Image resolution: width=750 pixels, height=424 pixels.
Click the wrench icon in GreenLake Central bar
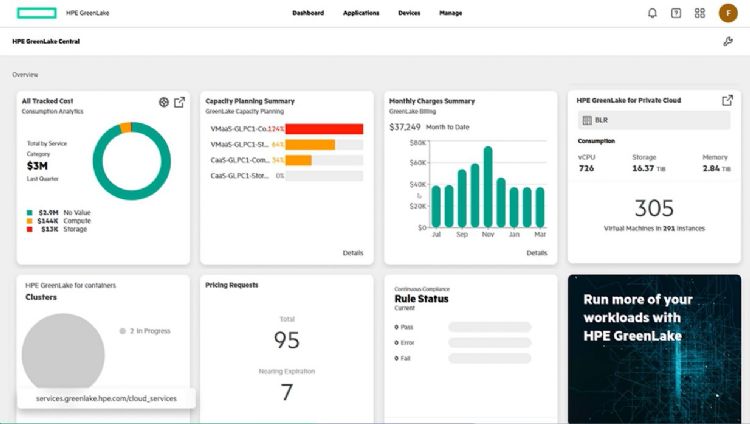pyautogui.click(x=728, y=42)
